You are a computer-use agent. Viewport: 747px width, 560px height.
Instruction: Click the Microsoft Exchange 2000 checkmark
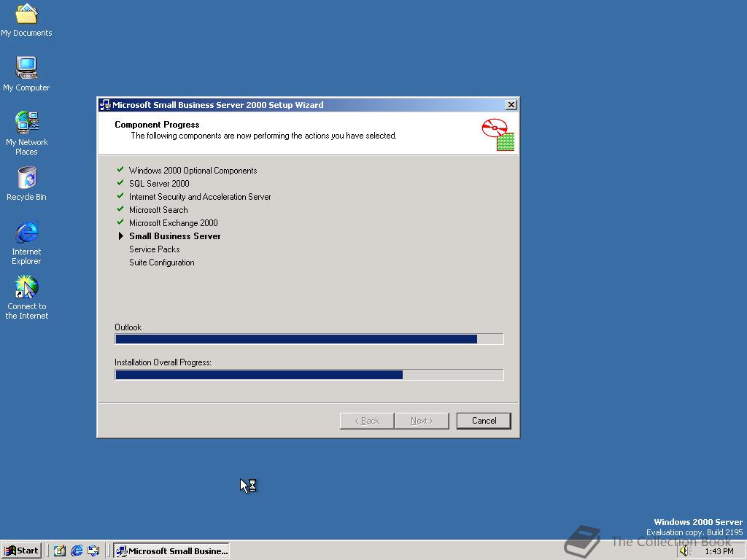(x=120, y=222)
